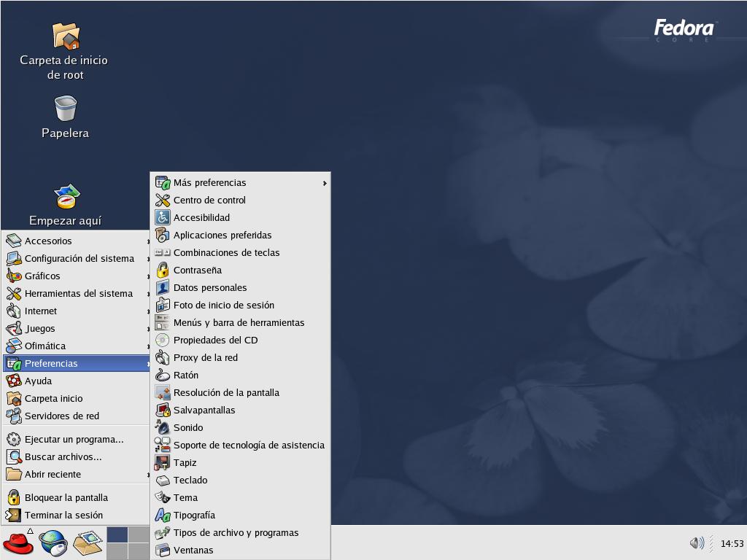Click the Accesibilidad wheelchair icon

click(163, 217)
